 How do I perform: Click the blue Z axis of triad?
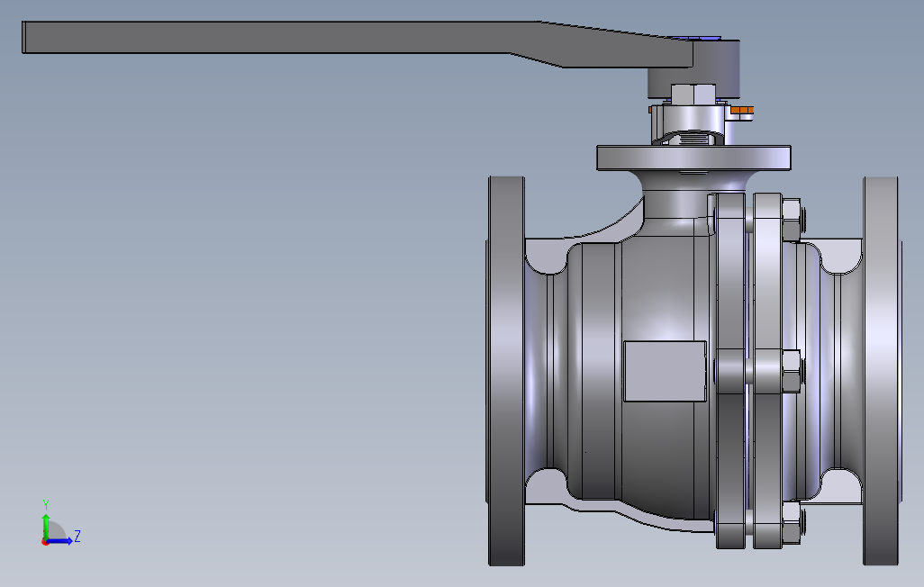(x=61, y=540)
